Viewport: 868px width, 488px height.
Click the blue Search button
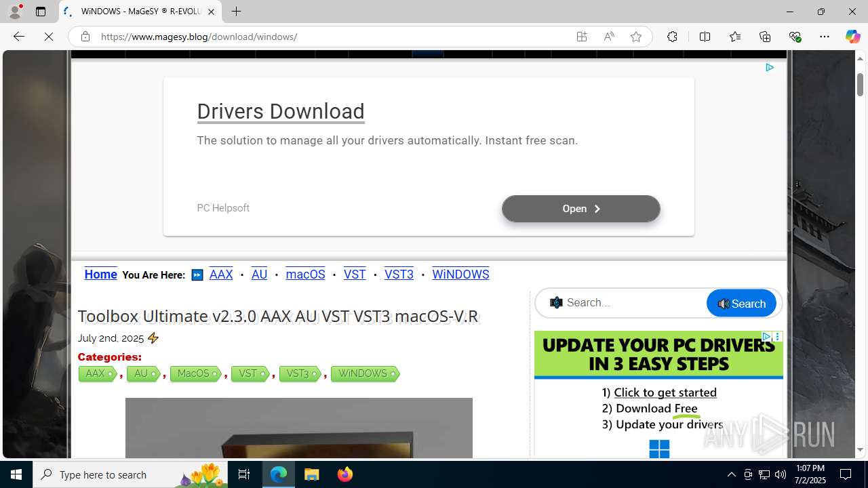click(741, 303)
